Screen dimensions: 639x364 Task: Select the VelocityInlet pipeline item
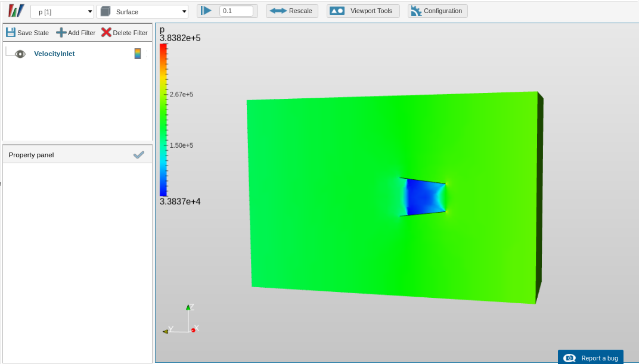[54, 54]
